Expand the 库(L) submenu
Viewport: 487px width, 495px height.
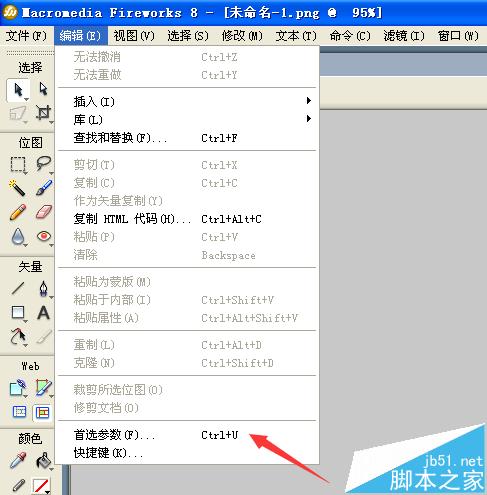click(187, 119)
